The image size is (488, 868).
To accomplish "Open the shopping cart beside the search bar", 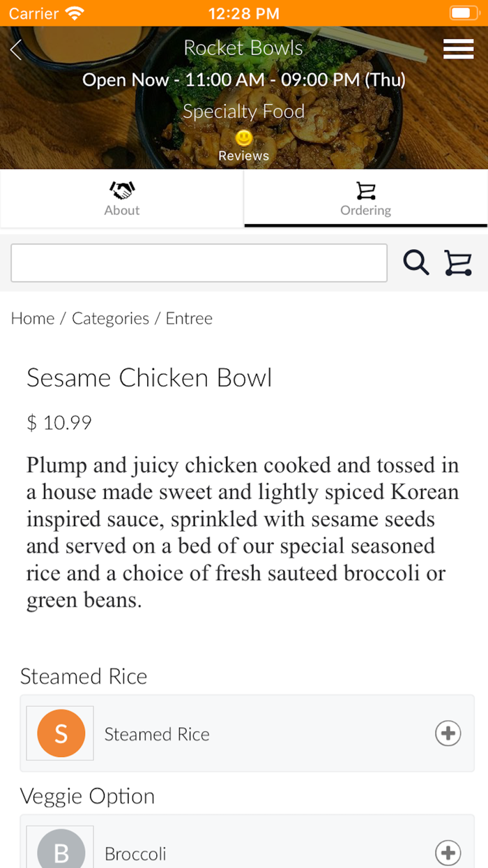I will [x=458, y=263].
